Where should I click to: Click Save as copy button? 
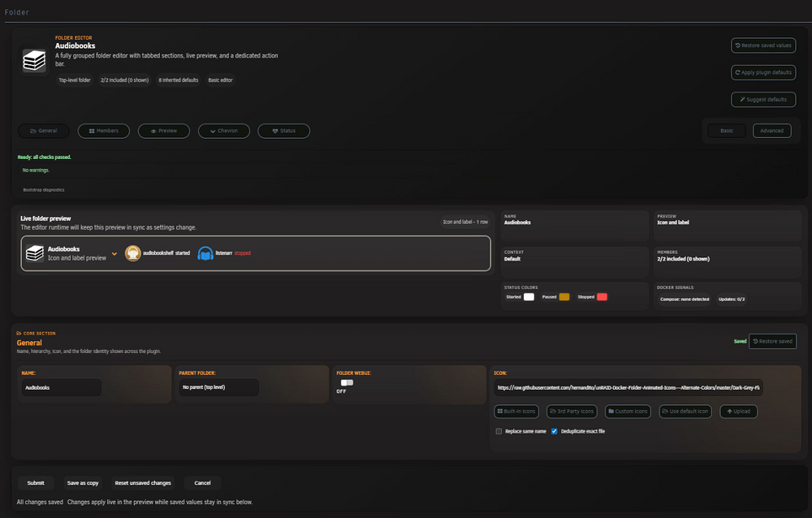[83, 483]
